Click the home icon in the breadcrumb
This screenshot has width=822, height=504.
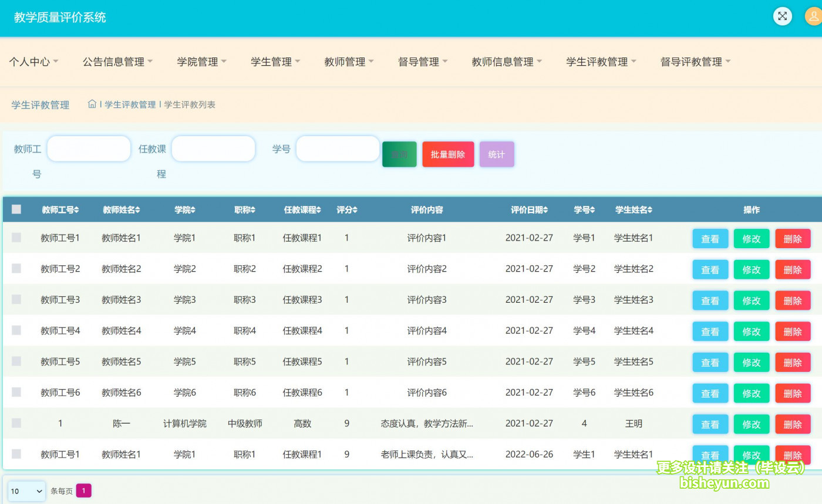coord(92,104)
